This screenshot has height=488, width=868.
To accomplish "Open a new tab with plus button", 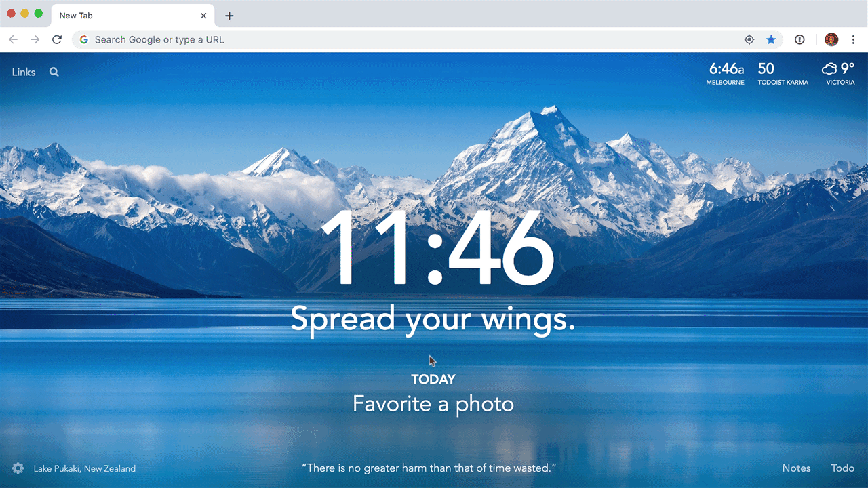I will [229, 16].
